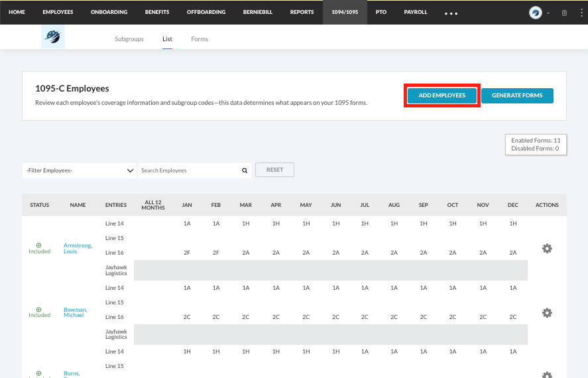
Task: Open settings gear for Michael Bowman row
Action: tap(547, 312)
